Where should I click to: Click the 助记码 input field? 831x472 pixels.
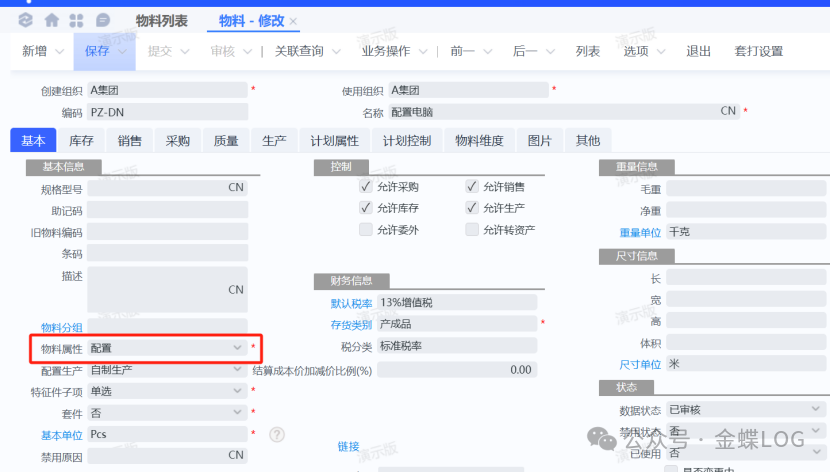167,210
